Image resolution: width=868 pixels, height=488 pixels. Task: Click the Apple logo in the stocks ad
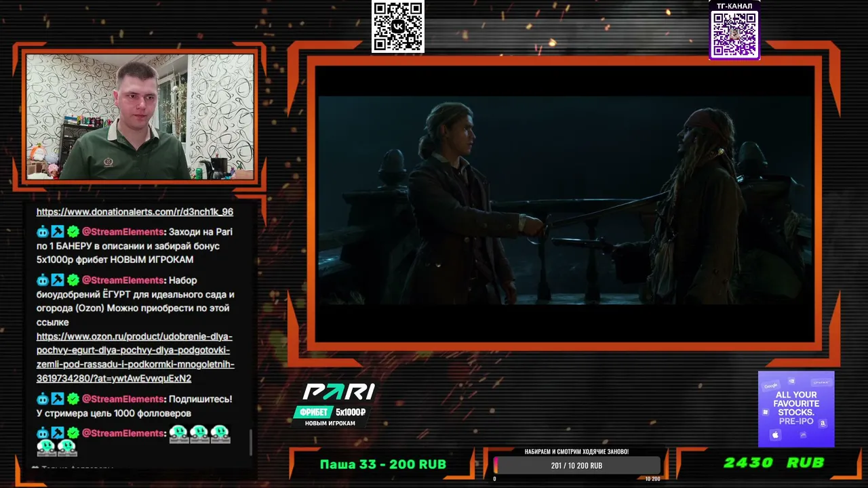click(776, 435)
